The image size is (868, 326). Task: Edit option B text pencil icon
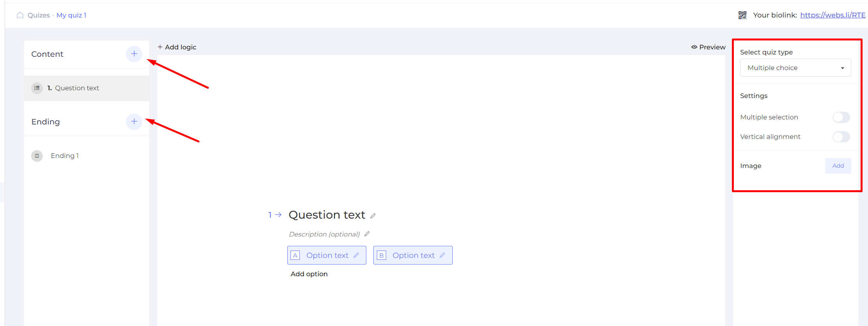point(442,255)
